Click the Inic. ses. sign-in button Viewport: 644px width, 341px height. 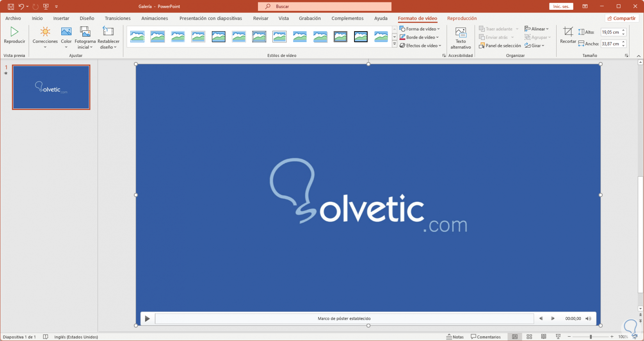(x=561, y=6)
